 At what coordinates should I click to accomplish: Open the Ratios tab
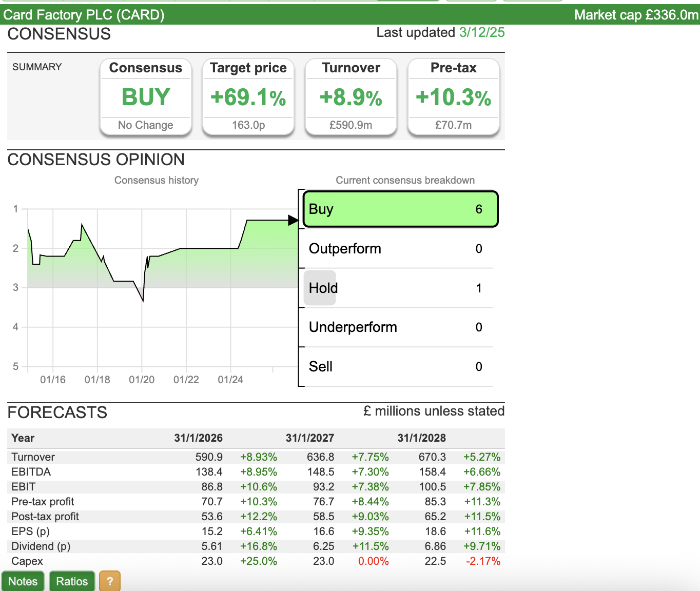point(72,581)
